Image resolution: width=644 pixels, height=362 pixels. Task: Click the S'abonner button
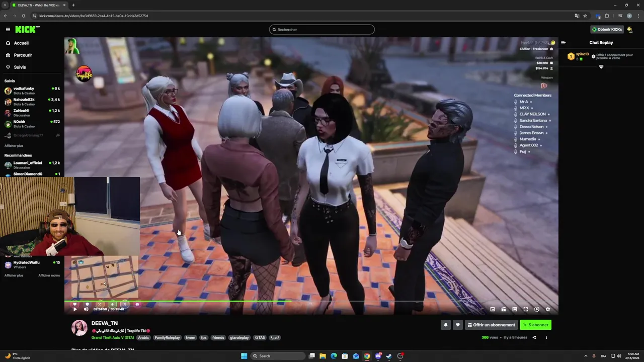point(535,325)
